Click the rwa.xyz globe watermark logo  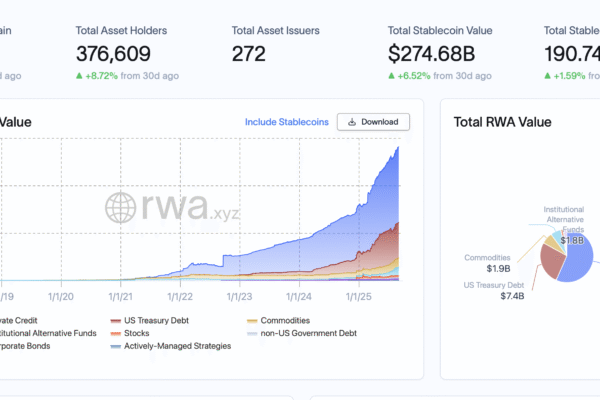124,209
